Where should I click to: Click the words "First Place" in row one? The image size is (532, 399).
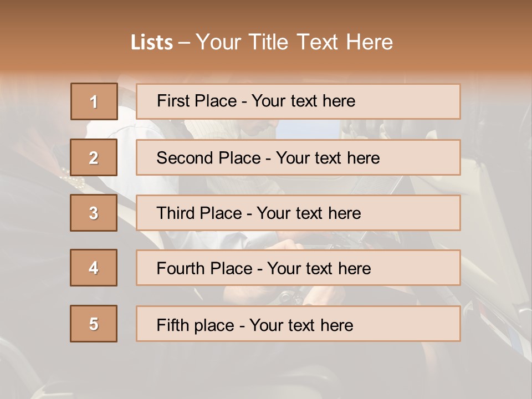[x=198, y=101]
